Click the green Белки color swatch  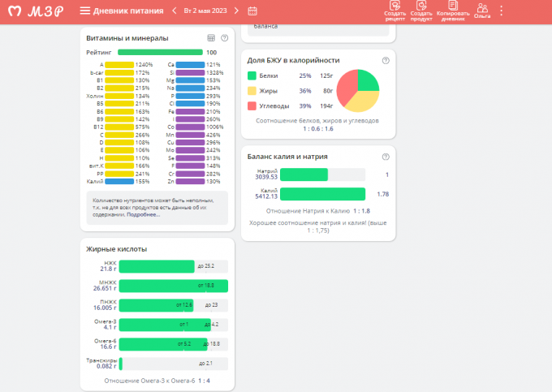252,75
